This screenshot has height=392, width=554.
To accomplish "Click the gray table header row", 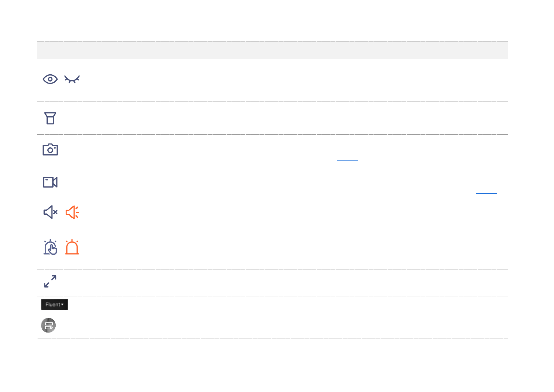I will point(273,50).
